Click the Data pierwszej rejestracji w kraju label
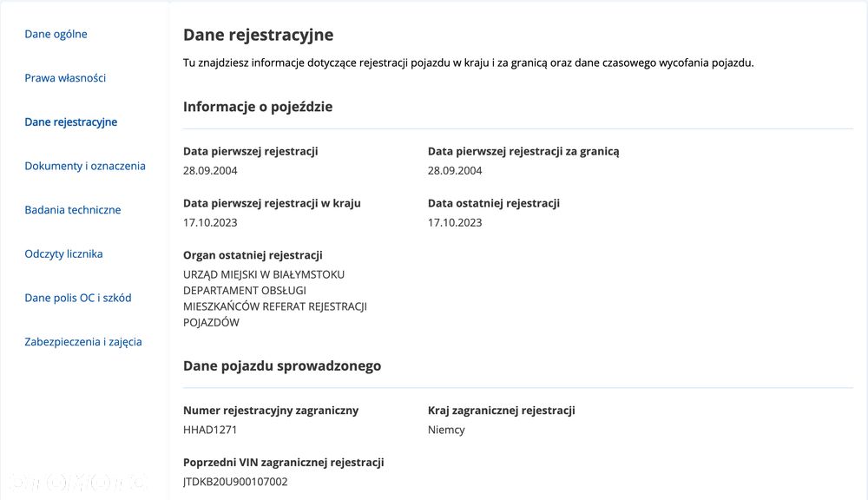Screen dimensions: 868x500 (x=272, y=203)
